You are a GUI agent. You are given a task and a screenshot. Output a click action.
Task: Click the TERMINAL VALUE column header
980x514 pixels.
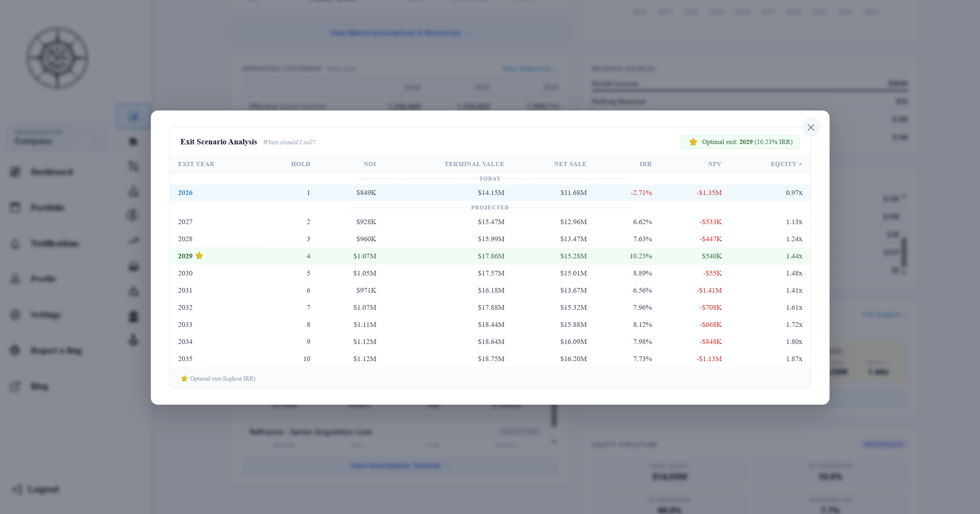(x=474, y=164)
